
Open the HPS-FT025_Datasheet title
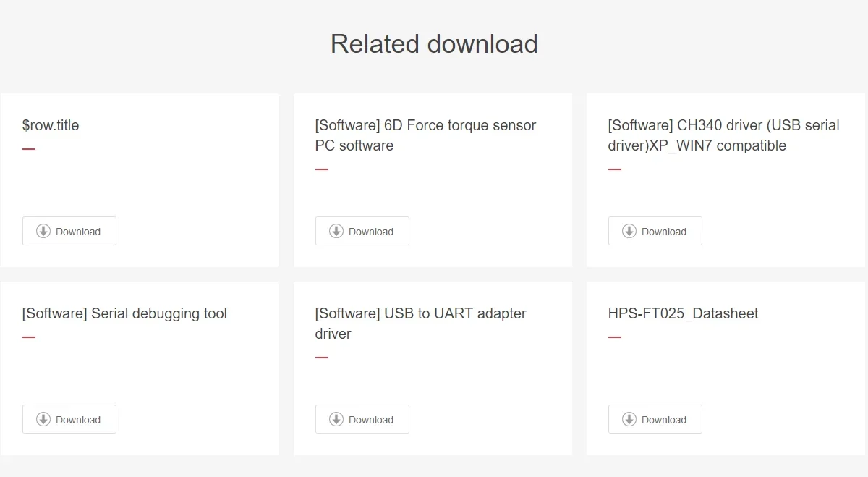click(683, 313)
